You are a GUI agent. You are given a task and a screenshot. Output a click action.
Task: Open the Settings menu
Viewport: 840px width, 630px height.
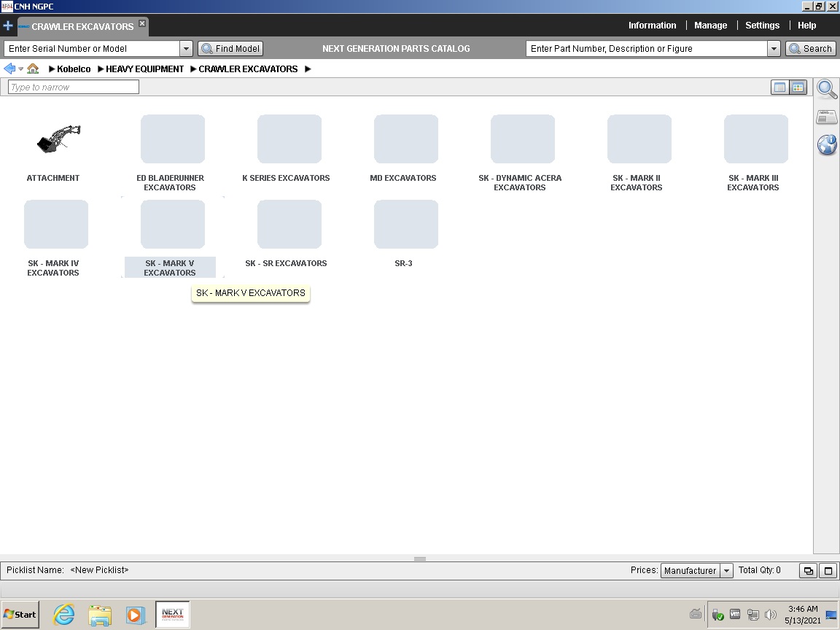[762, 26]
